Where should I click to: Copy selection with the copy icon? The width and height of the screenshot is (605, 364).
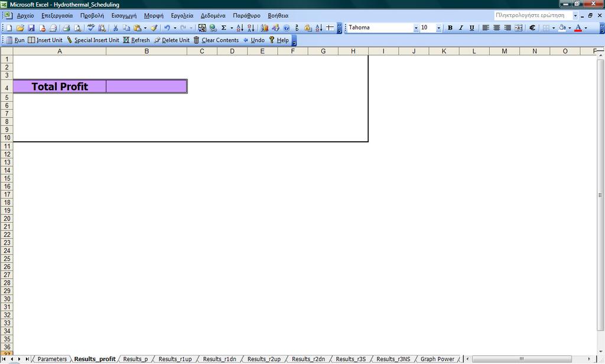tap(126, 28)
